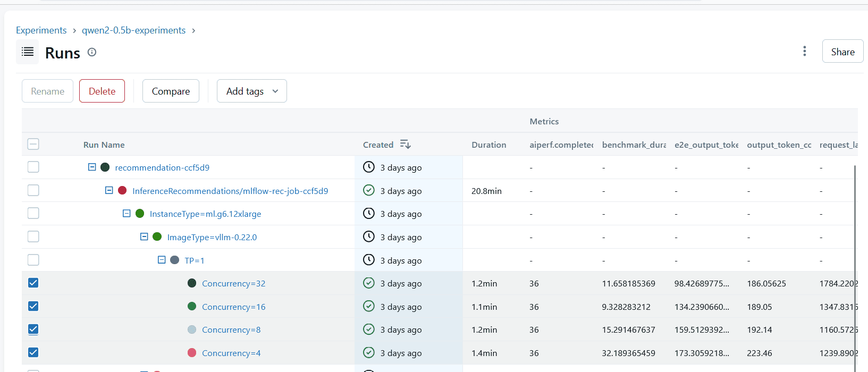This screenshot has height=372, width=868.
Task: Click duration value 20.8min
Action: coord(486,191)
